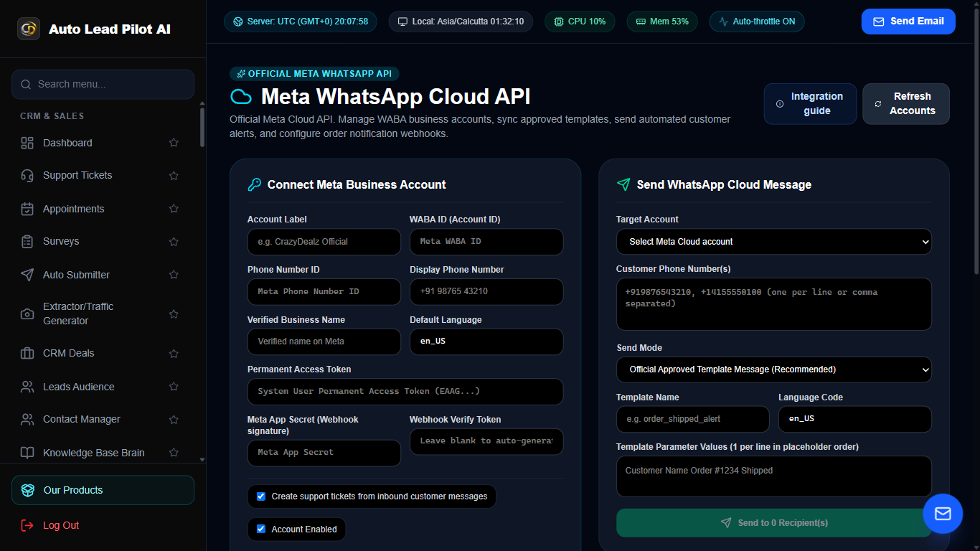Viewport: 980px width, 551px height.
Task: Focus the Search menu field
Action: (x=103, y=84)
